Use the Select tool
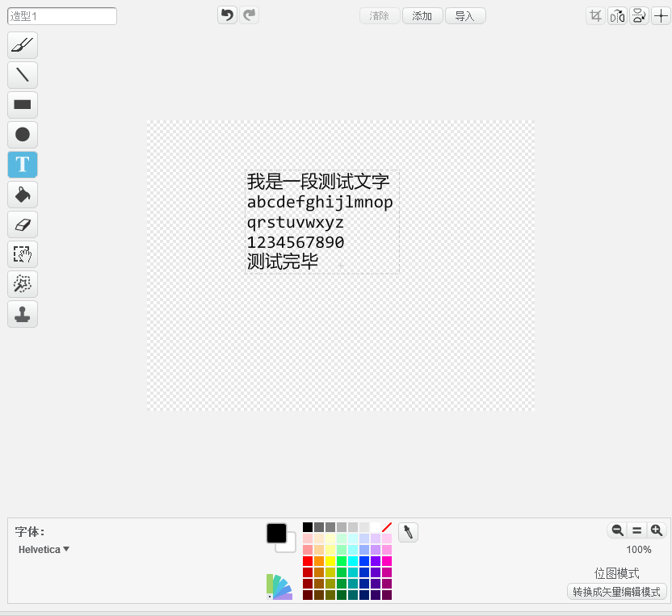 click(22, 254)
